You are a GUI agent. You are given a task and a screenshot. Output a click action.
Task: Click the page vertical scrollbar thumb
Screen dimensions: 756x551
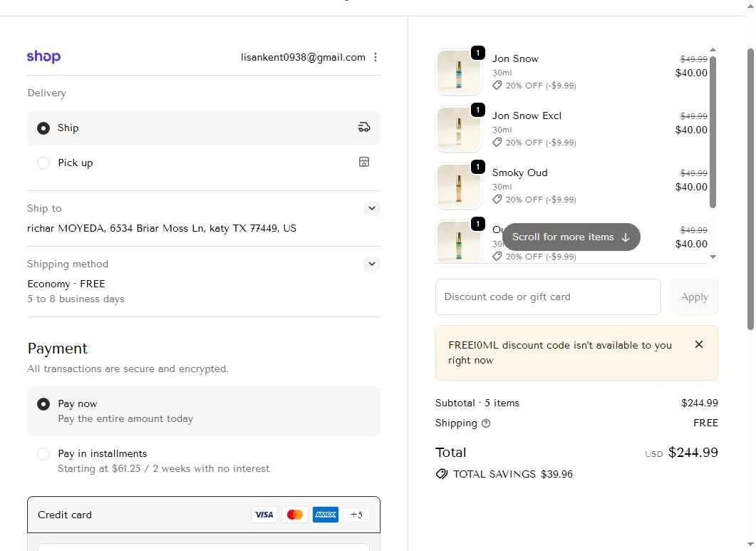(x=750, y=189)
